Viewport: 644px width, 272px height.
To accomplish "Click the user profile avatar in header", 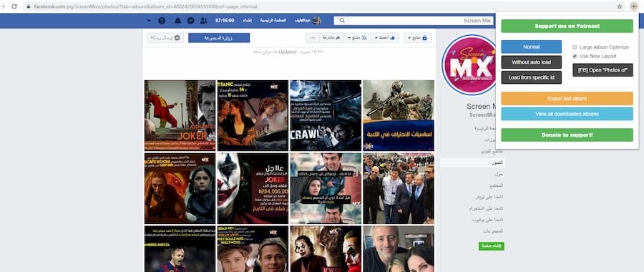I will 317,21.
